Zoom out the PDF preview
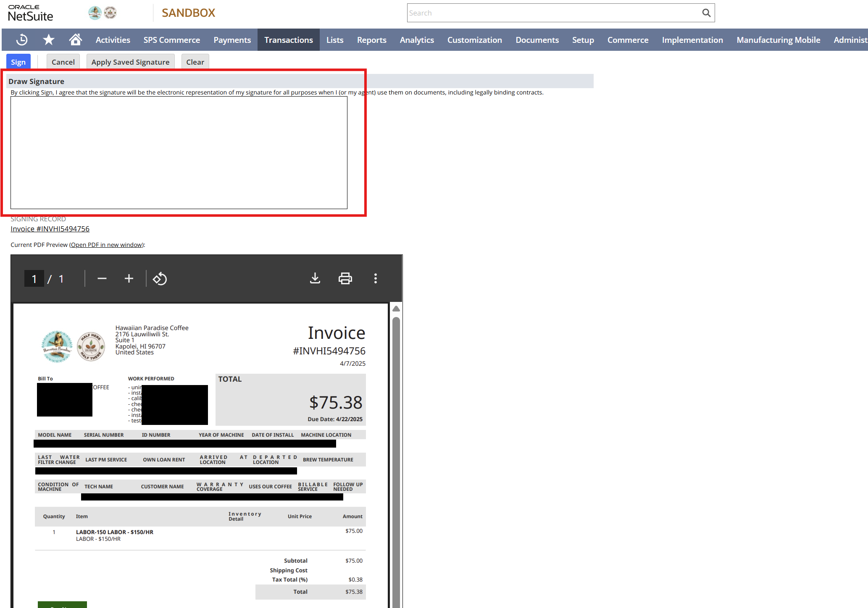The image size is (868, 608). pos(102,279)
